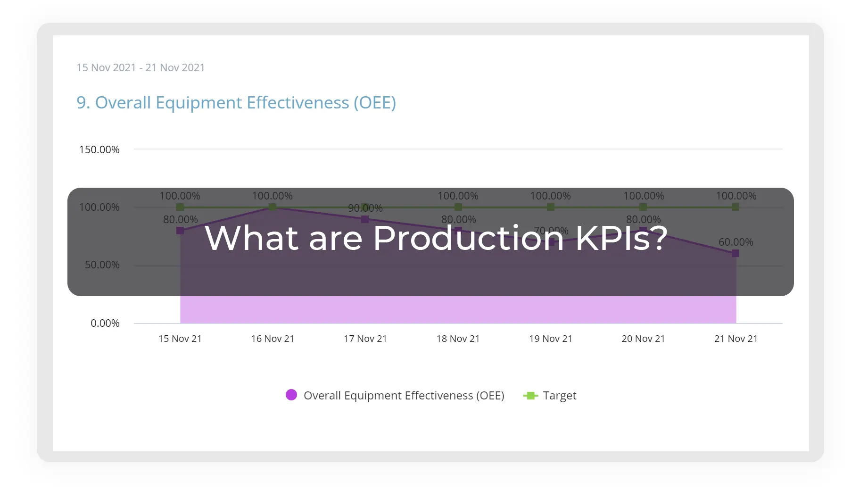Select the 80.00% OEE marker on 15 Nov 21
The width and height of the screenshot is (868, 498).
tap(180, 231)
